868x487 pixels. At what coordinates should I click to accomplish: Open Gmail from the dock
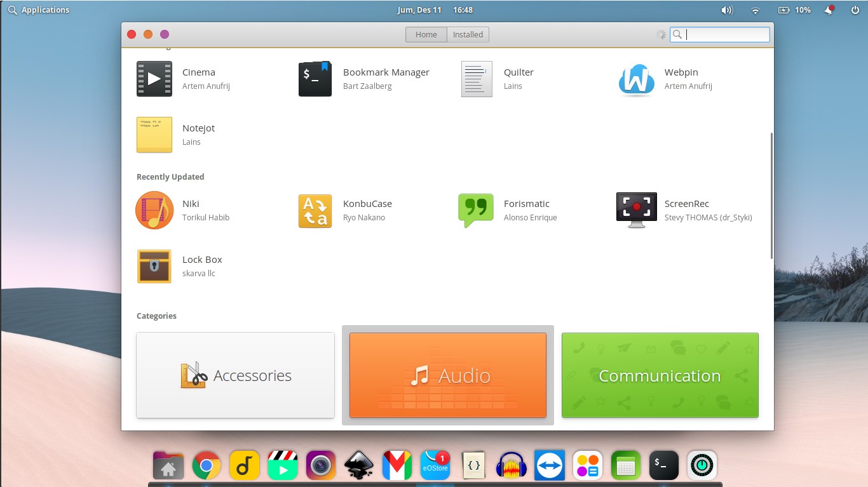point(397,466)
